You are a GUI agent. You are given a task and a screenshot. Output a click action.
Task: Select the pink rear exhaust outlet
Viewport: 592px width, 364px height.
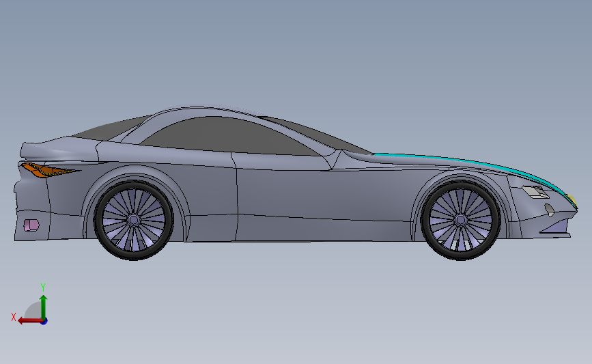(x=31, y=225)
